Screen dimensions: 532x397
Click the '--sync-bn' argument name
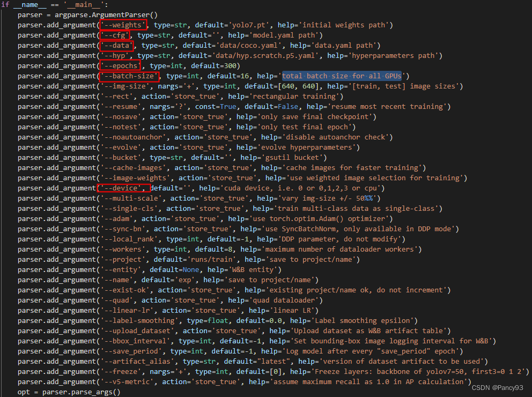pos(123,229)
